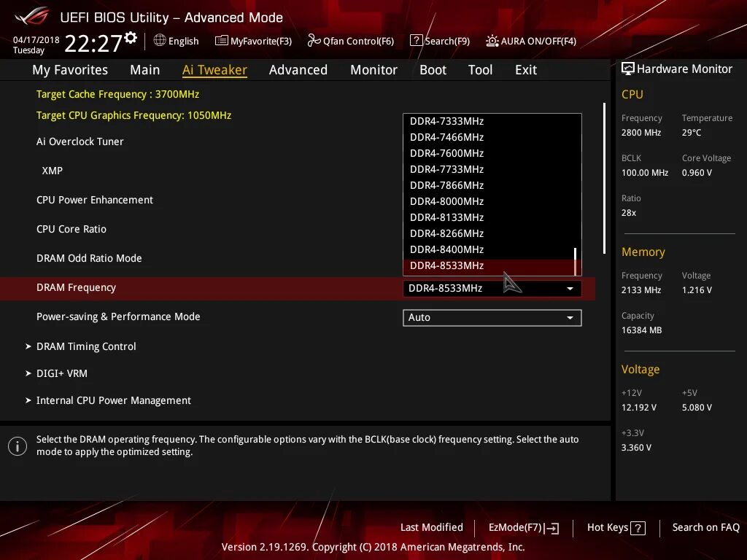Click the English language globe icon

[x=160, y=41]
